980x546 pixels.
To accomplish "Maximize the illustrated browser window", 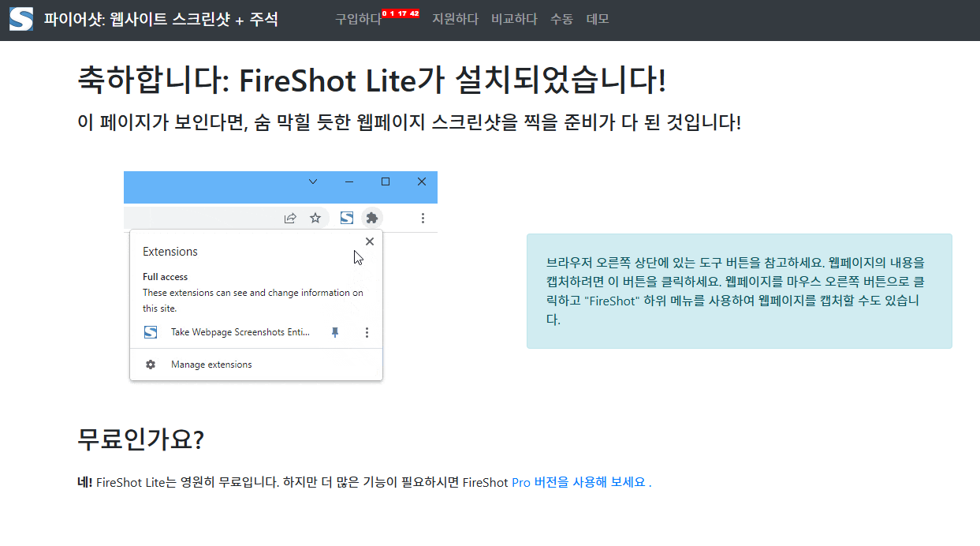I will [x=386, y=181].
